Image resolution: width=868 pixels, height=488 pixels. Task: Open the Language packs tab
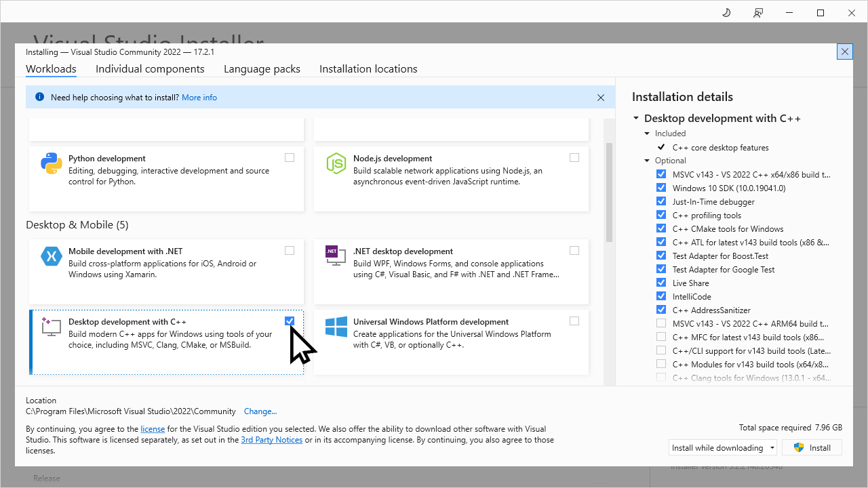262,69
